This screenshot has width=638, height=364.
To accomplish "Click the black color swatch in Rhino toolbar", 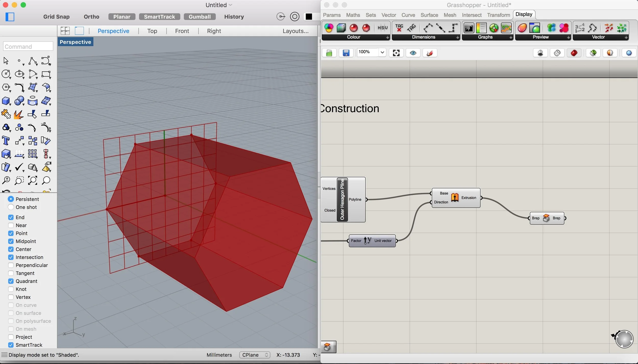I will click(x=309, y=17).
